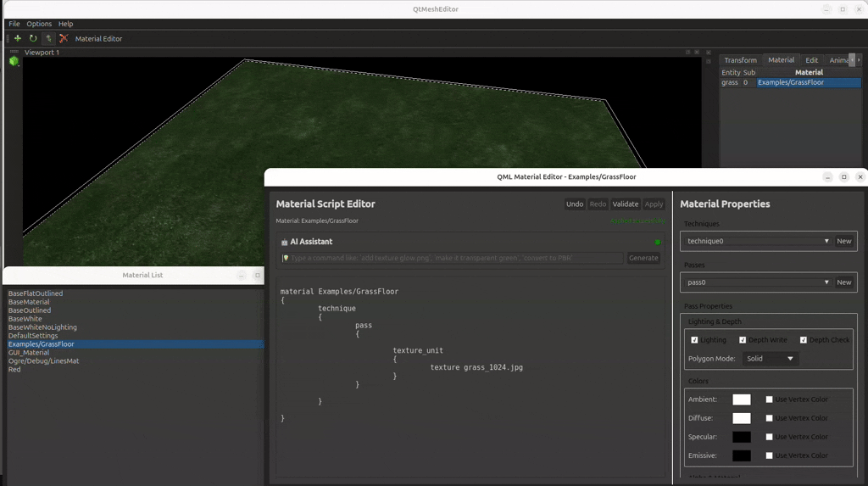Open the Polygon Mode Solid dropdown

[770, 359]
